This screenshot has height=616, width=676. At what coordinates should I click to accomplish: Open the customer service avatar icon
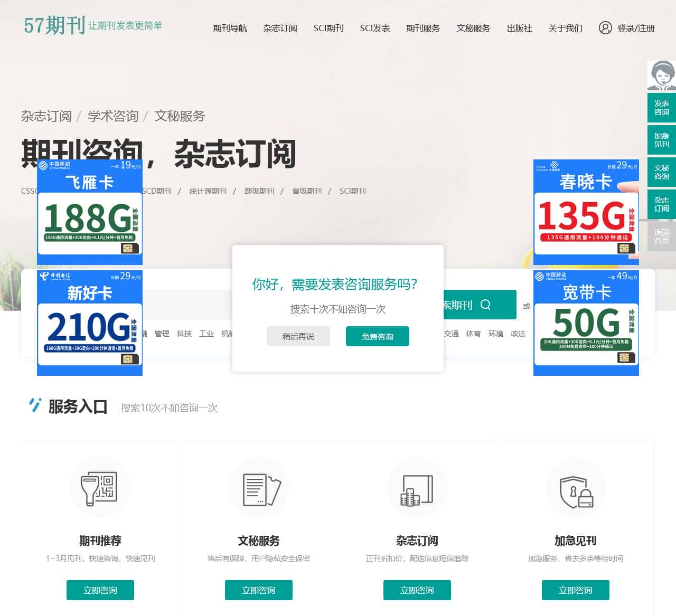(662, 75)
